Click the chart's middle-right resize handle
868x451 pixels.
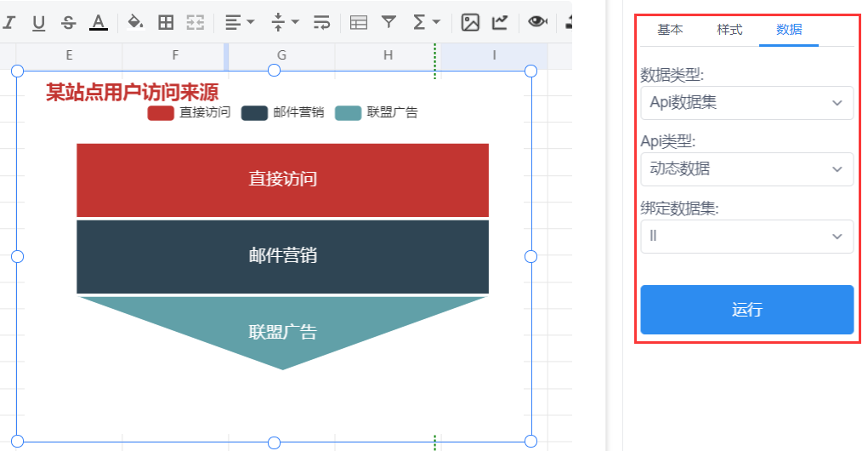[x=530, y=256]
